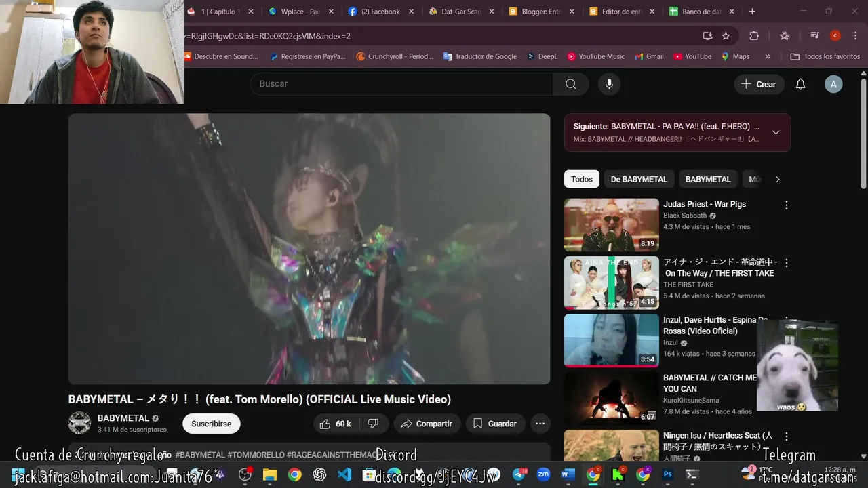Open Zoom from the taskbar
868x488 pixels.
pos(543,475)
